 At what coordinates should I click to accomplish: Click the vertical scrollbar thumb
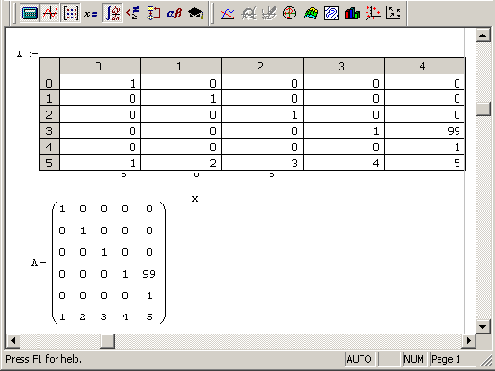coord(483,109)
